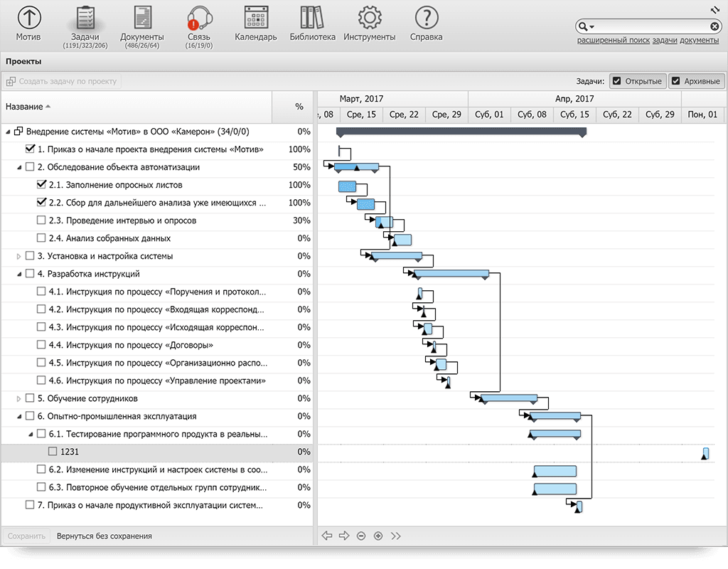Image resolution: width=728 pixels, height=569 pixels.
Task: Check task 4 Разработка инструкций
Action: click(30, 274)
